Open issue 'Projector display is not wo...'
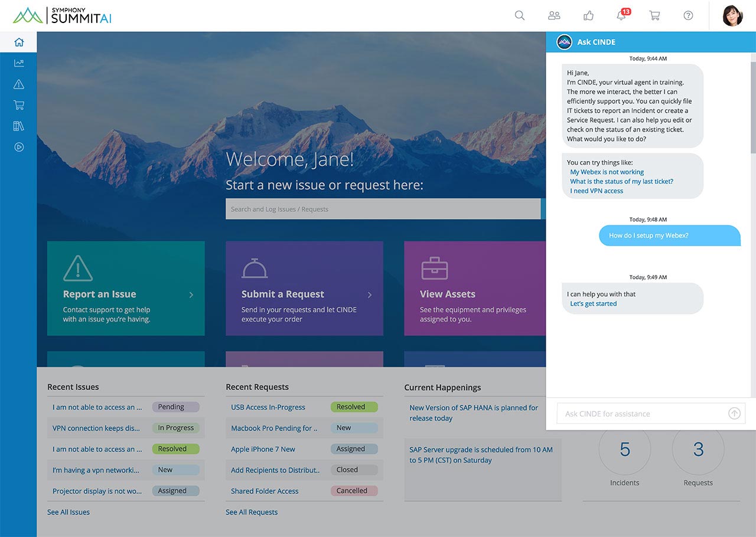Screen dimensions: 756x537 (97, 491)
